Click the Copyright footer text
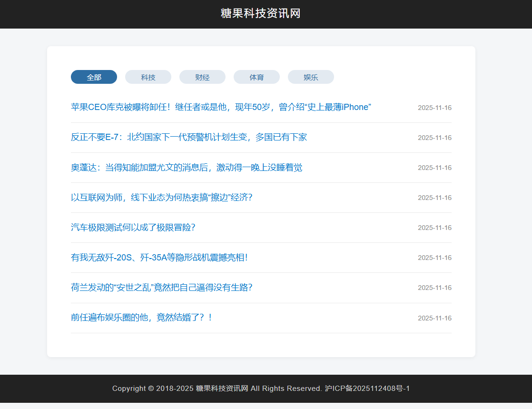 pyautogui.click(x=261, y=389)
